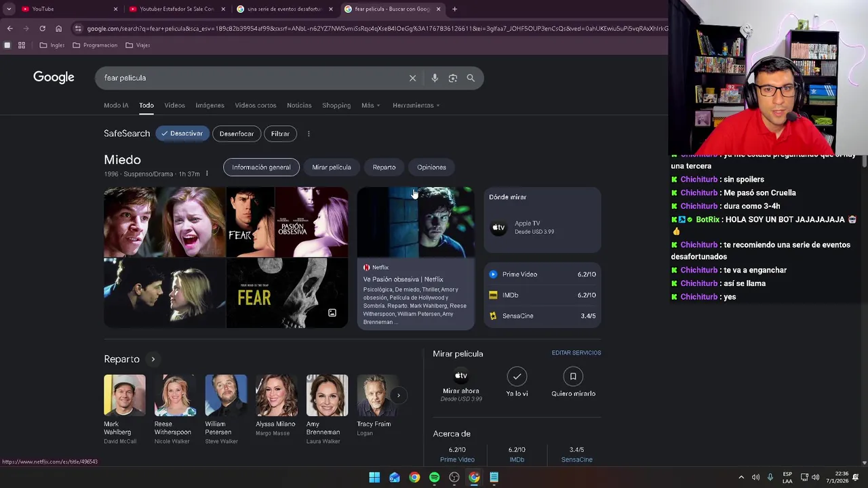
Task: Open the Programacion bookmark folder
Action: click(95, 45)
